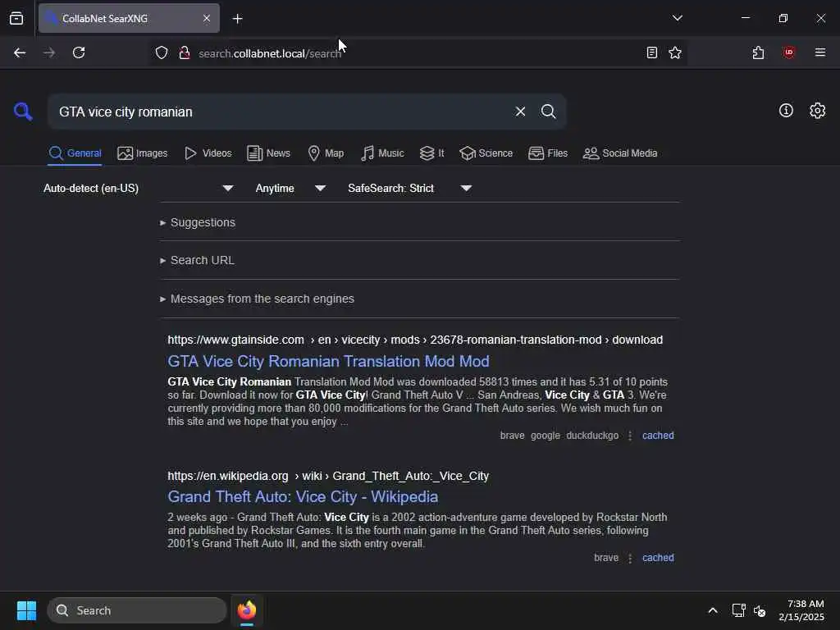Image resolution: width=840 pixels, height=630 pixels.
Task: Open SearXNG preferences gear
Action: pos(818,111)
